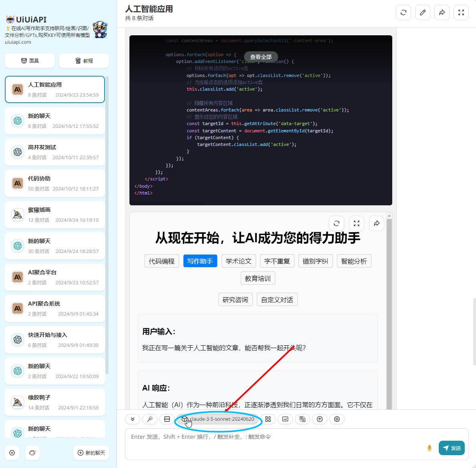476x468 pixels.
Task: Click the theme palette icon at the bottom left
Action: click(x=32, y=453)
